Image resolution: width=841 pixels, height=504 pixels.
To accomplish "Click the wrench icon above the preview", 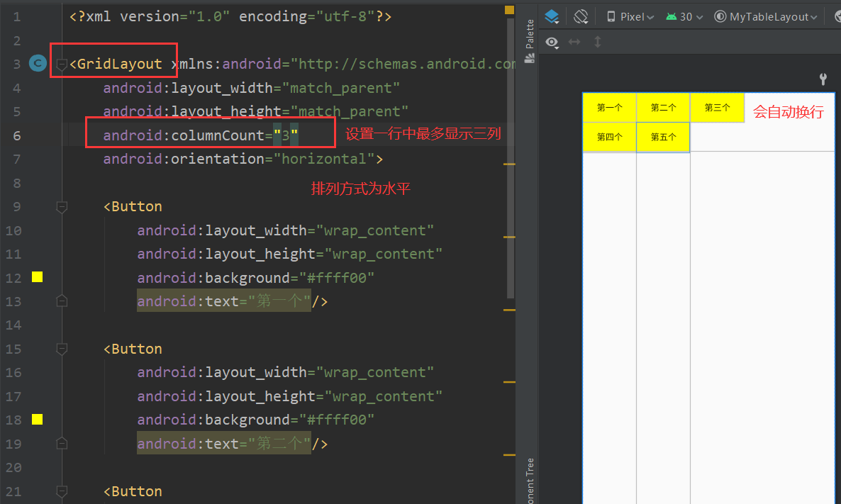I will (823, 79).
